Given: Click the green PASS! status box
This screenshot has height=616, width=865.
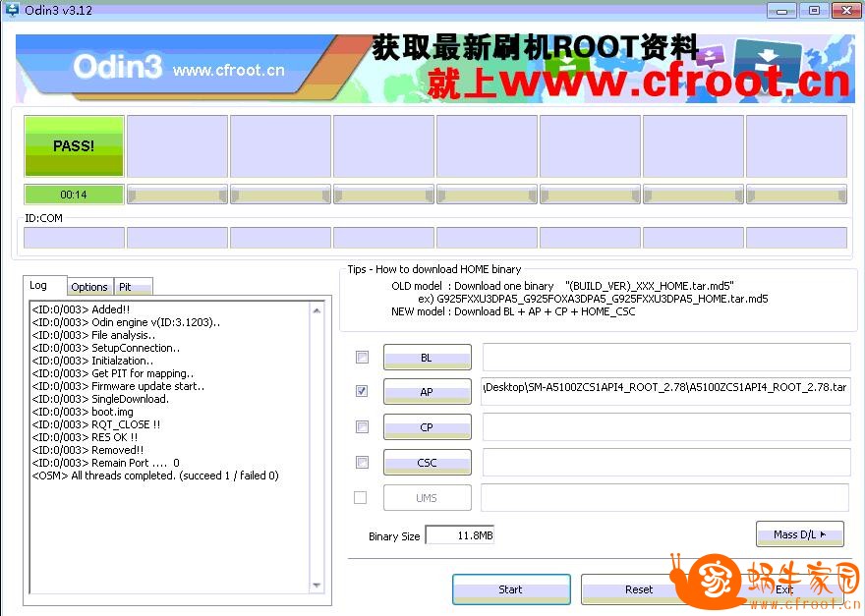Looking at the screenshot, I should click(x=74, y=146).
